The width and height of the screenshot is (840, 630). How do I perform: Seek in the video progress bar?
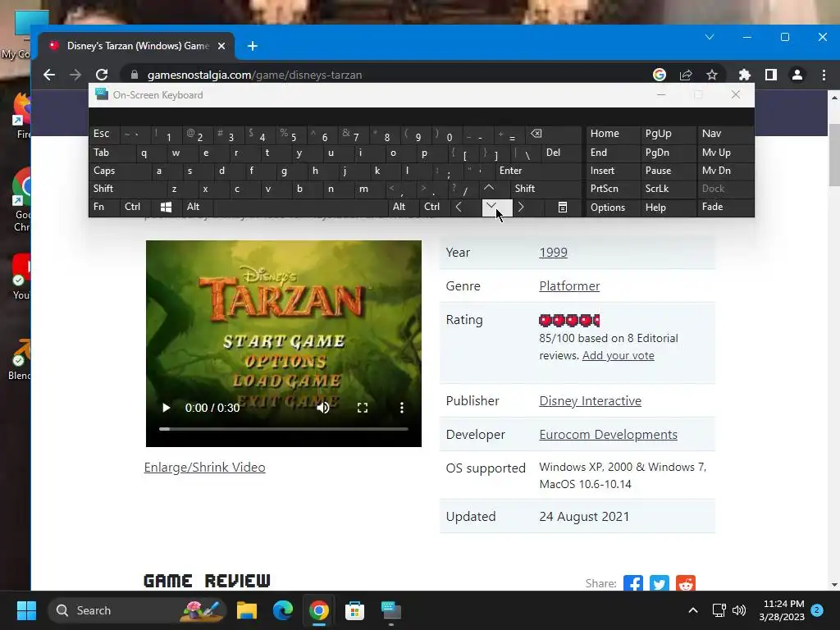(x=283, y=429)
